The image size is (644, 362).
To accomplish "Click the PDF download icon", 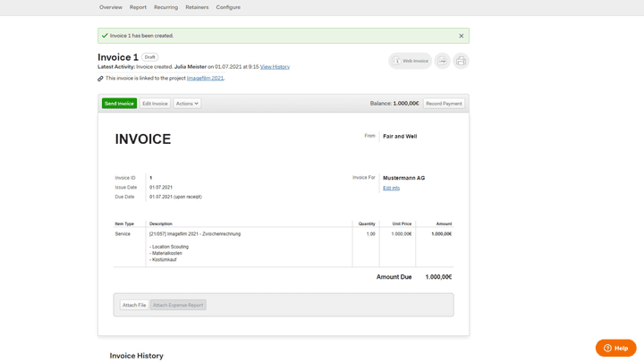I will pos(443,61).
